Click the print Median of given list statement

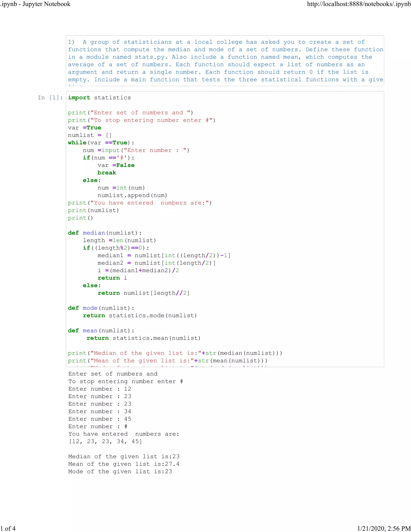175,353
